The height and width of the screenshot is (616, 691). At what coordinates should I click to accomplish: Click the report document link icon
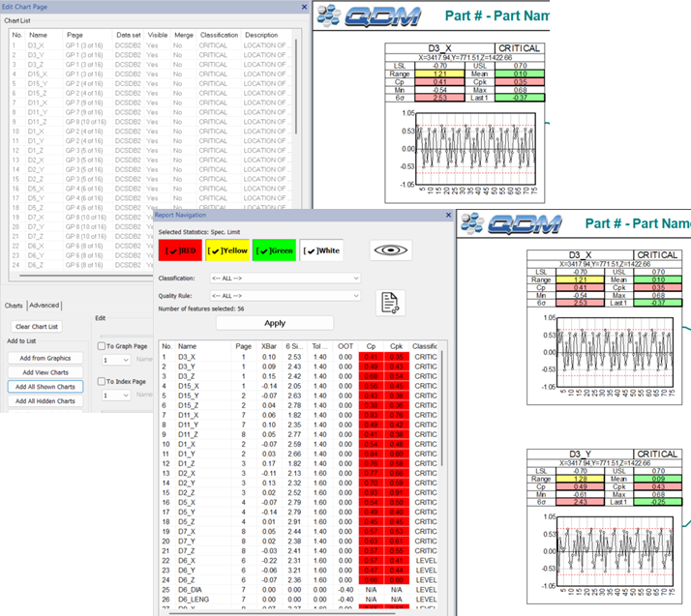390,303
